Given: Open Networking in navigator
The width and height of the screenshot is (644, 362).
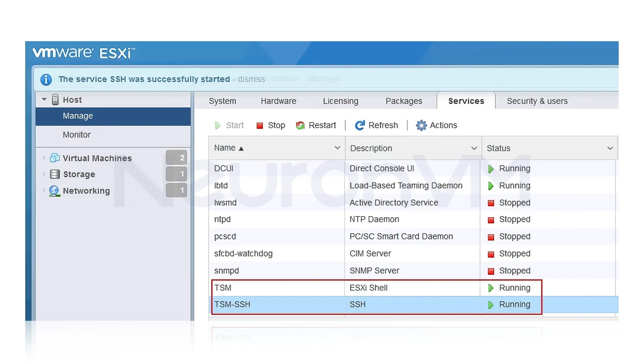Looking at the screenshot, I should [86, 191].
